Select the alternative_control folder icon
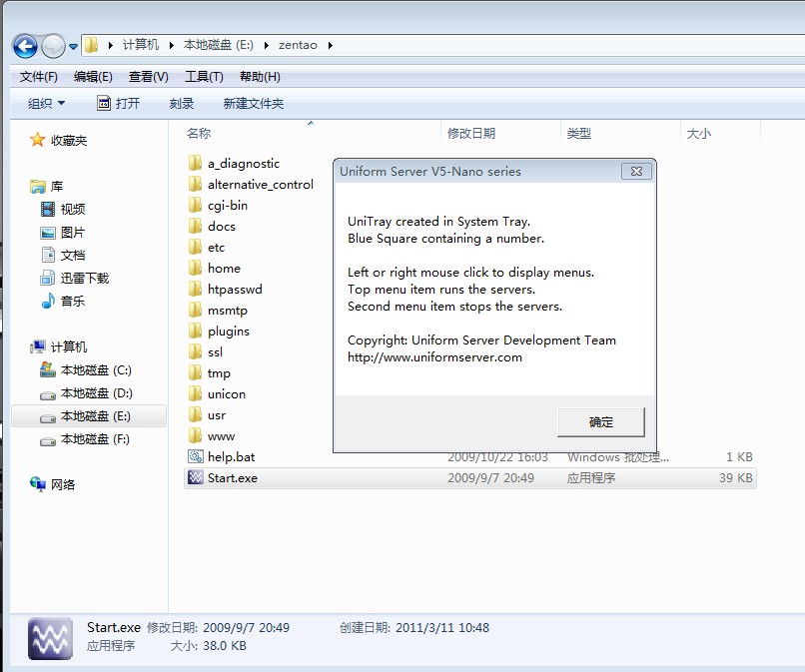805x672 pixels. pyautogui.click(x=195, y=185)
